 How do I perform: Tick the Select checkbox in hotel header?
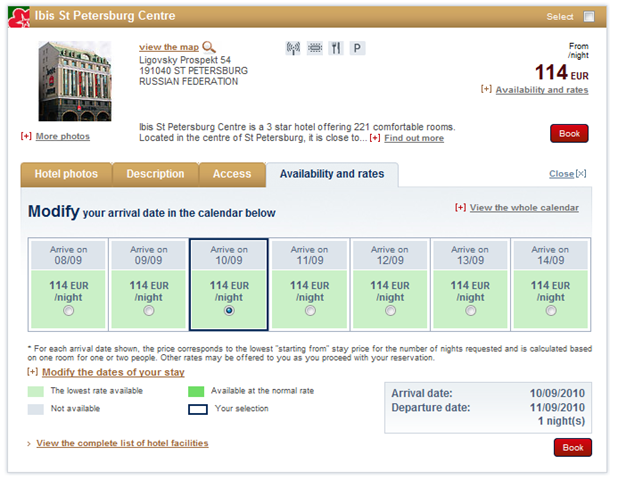pyautogui.click(x=589, y=17)
